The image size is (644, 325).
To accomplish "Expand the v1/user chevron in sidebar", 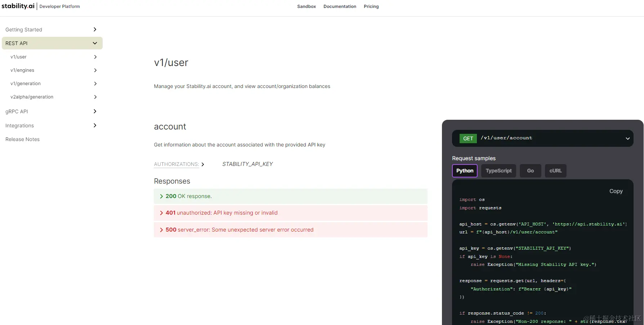I will [95, 57].
